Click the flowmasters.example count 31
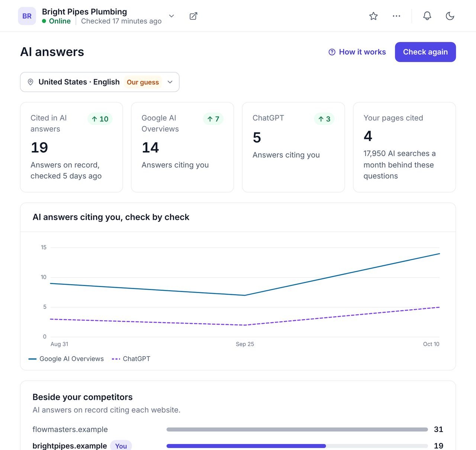476x450 pixels. (x=438, y=430)
